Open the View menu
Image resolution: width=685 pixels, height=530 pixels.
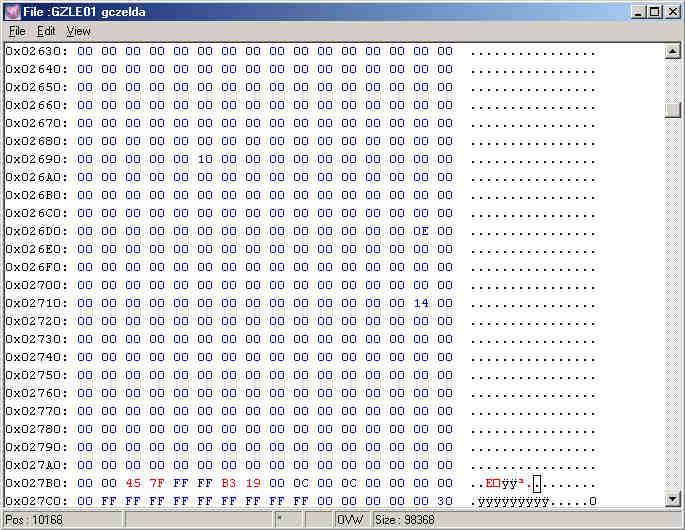tap(78, 31)
